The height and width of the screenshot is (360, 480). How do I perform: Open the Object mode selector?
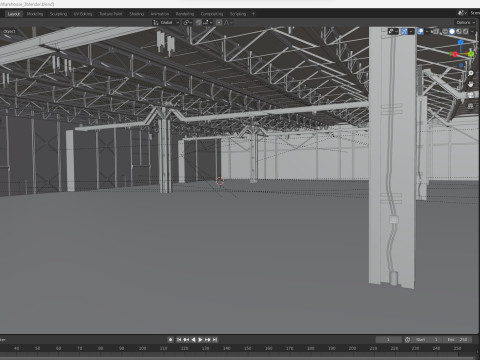pos(9,31)
